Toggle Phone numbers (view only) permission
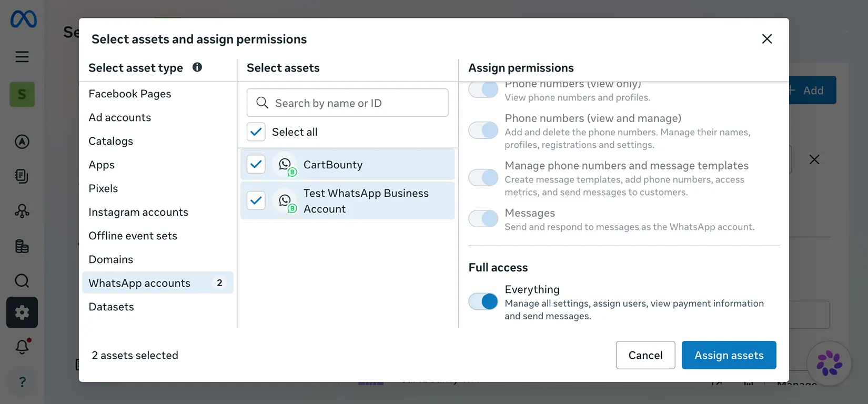Image resolution: width=868 pixels, height=404 pixels. [483, 89]
